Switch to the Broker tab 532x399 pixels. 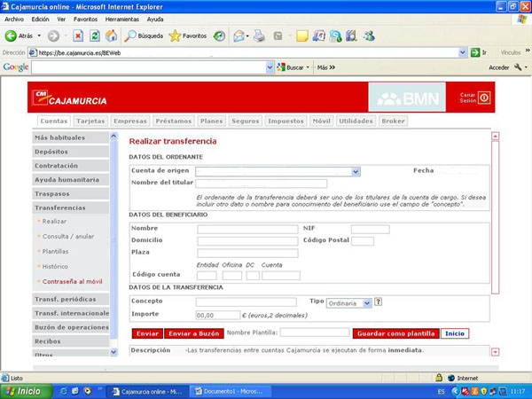click(x=393, y=121)
